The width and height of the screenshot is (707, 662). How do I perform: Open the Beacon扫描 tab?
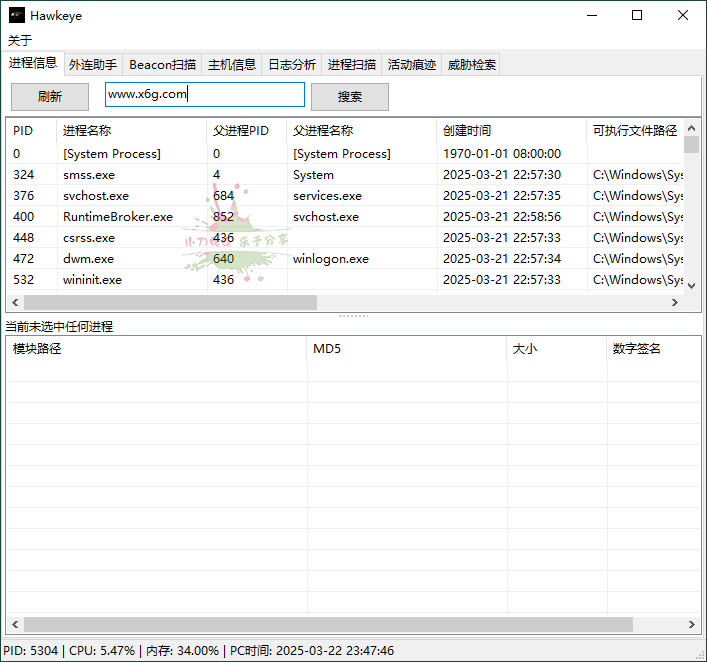163,64
